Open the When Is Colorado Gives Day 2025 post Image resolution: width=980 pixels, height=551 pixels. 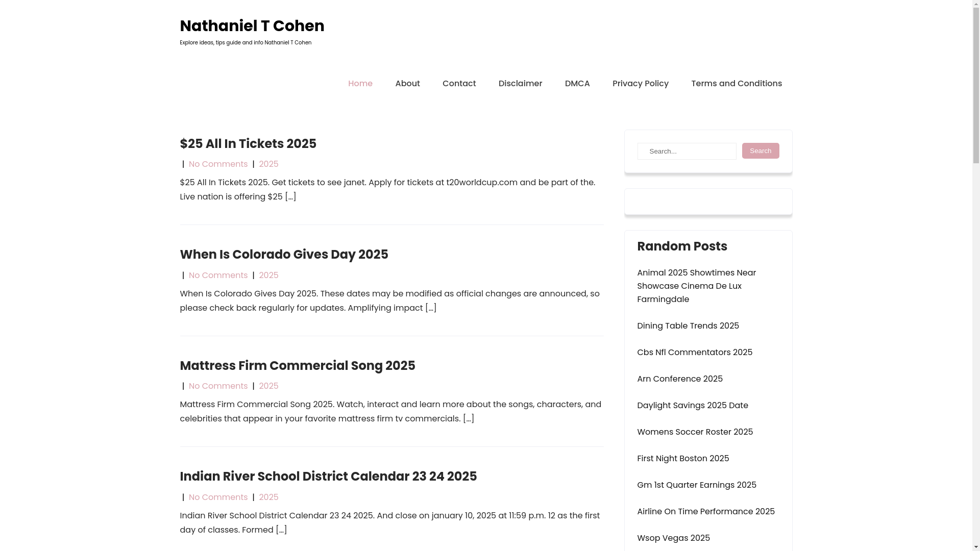coord(284,255)
